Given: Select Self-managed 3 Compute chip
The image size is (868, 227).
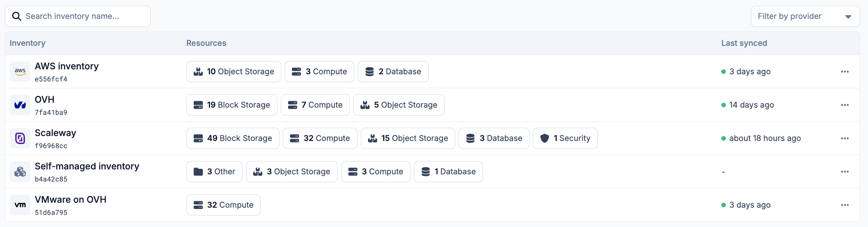Looking at the screenshot, I should tap(376, 172).
